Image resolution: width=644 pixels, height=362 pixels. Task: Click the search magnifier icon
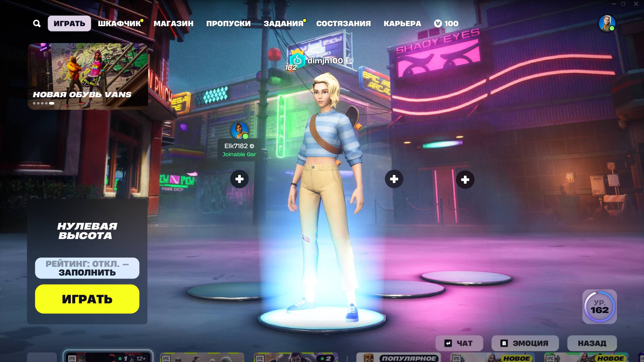(37, 23)
